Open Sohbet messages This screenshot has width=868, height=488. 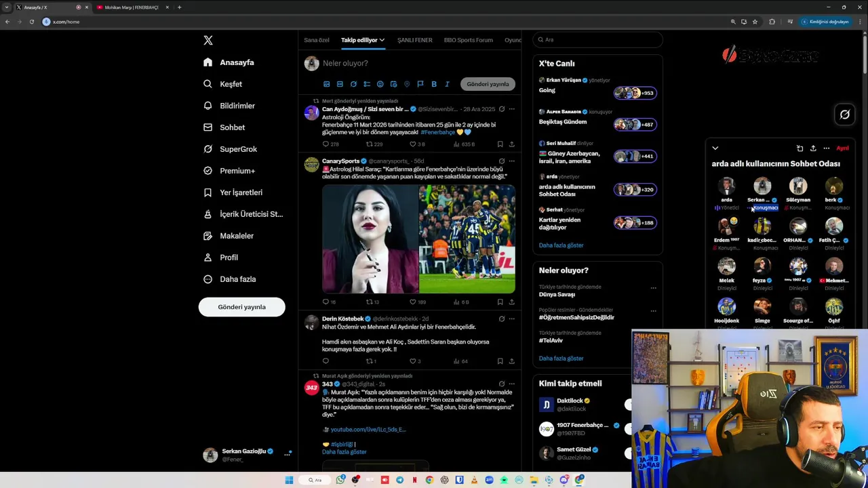[x=224, y=127]
